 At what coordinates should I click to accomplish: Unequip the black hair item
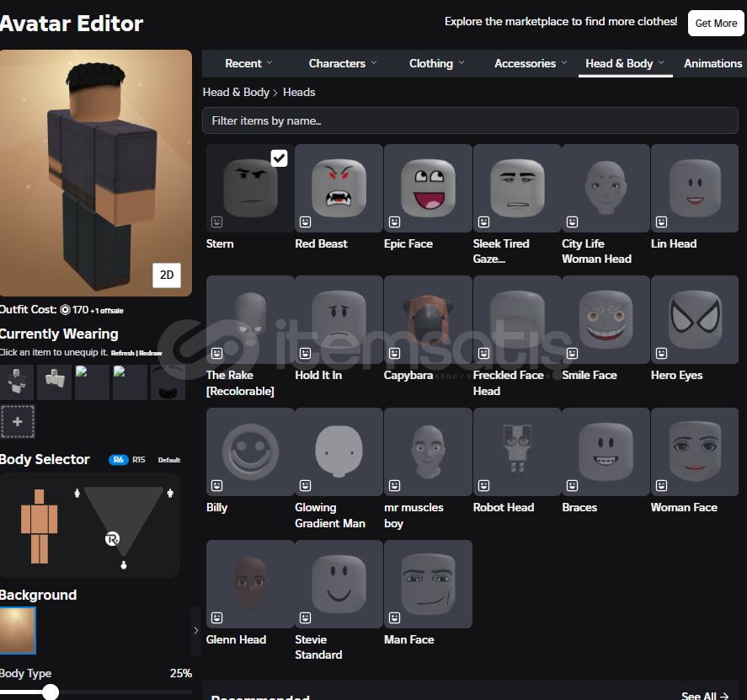168,382
